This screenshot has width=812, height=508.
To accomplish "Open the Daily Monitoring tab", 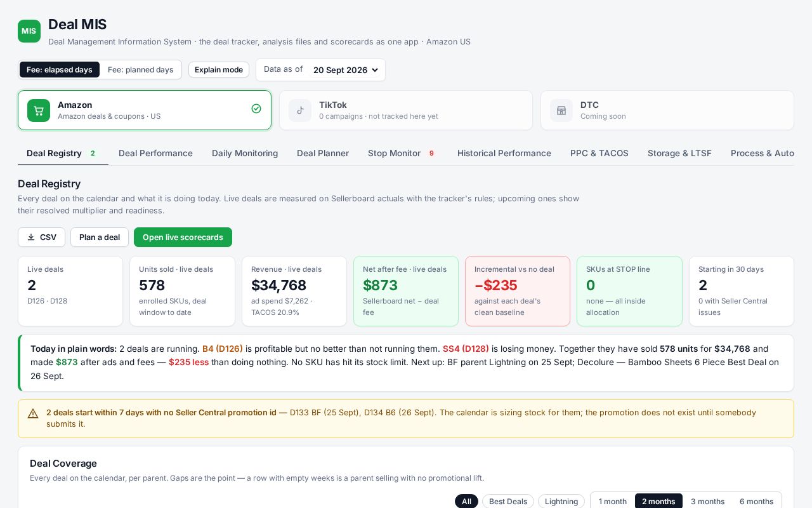I will pyautogui.click(x=245, y=153).
